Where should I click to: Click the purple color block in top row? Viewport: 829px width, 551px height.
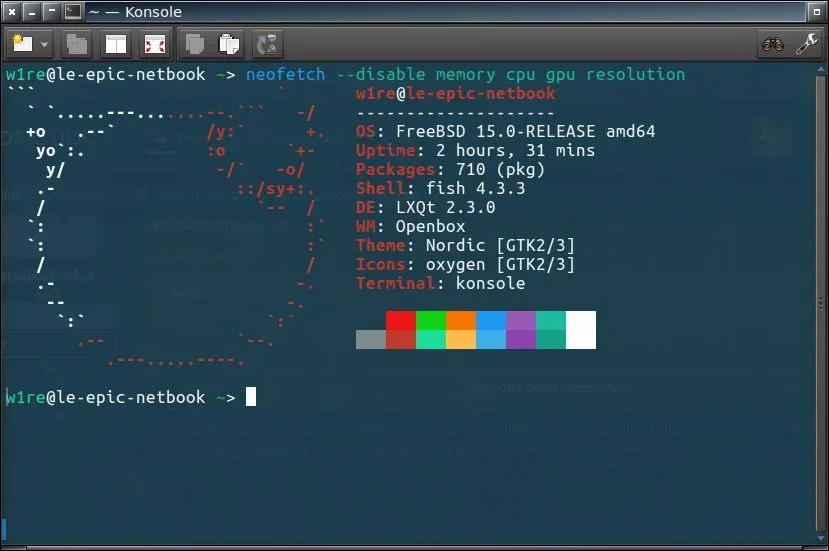(521, 320)
